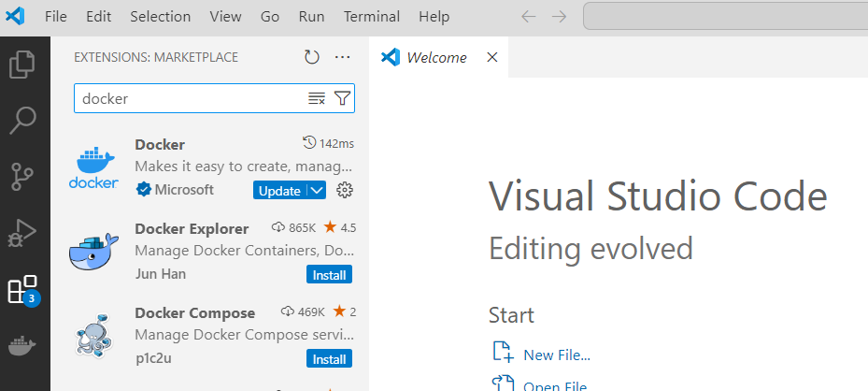Select the Docker extension title

point(160,144)
